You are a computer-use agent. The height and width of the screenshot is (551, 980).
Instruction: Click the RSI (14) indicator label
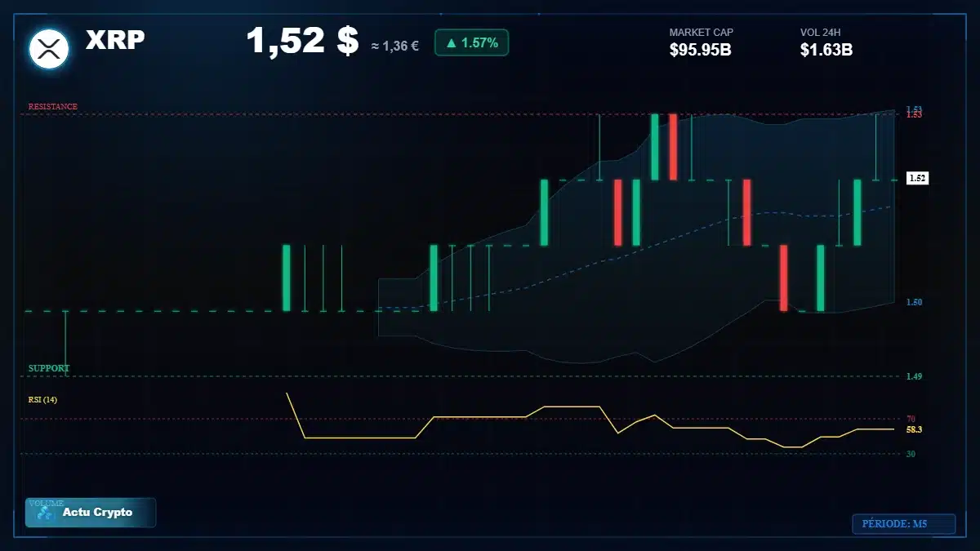click(x=42, y=399)
